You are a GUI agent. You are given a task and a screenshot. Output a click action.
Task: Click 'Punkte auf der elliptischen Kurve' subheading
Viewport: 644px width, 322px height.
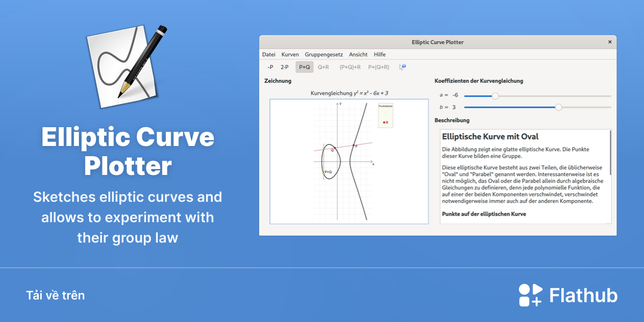484,214
